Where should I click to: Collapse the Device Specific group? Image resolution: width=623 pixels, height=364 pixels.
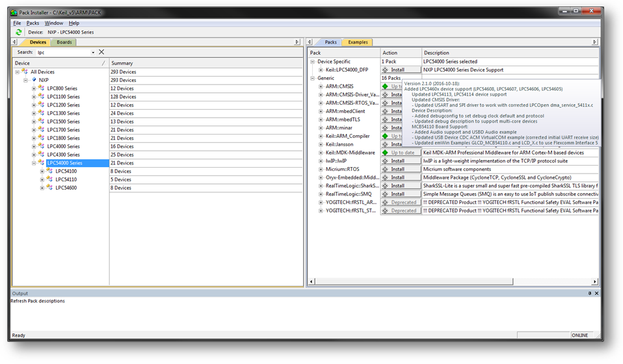pos(313,62)
